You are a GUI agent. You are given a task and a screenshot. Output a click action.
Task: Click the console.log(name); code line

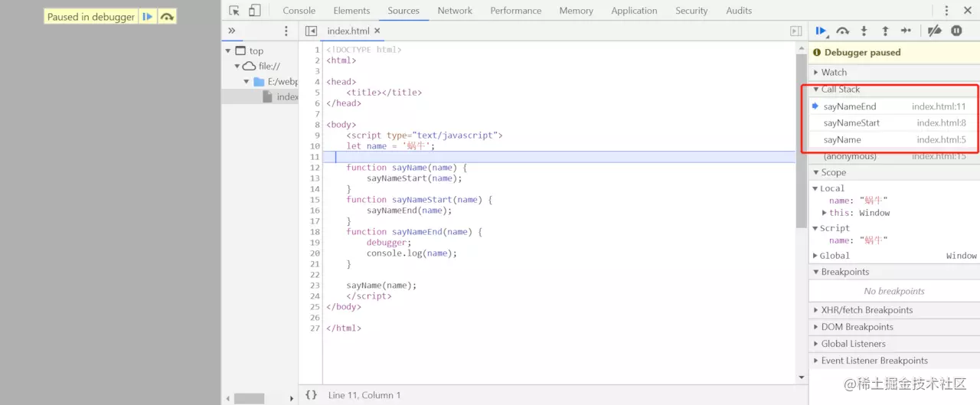pos(412,253)
